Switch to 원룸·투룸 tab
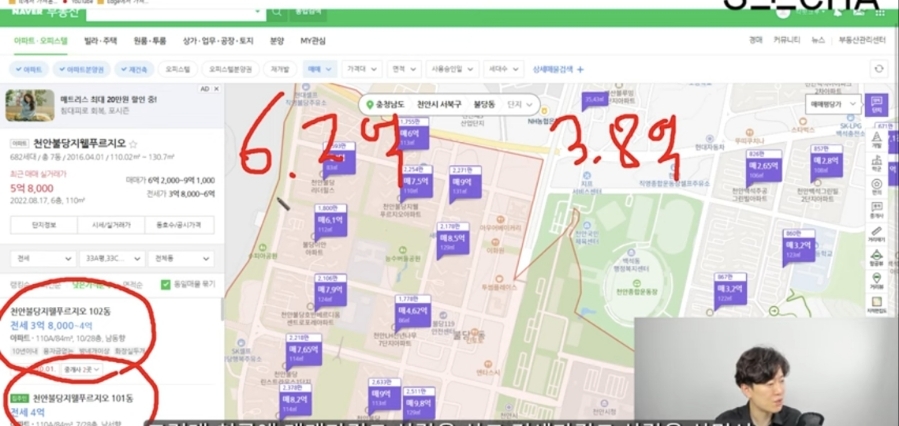 pyautogui.click(x=150, y=41)
